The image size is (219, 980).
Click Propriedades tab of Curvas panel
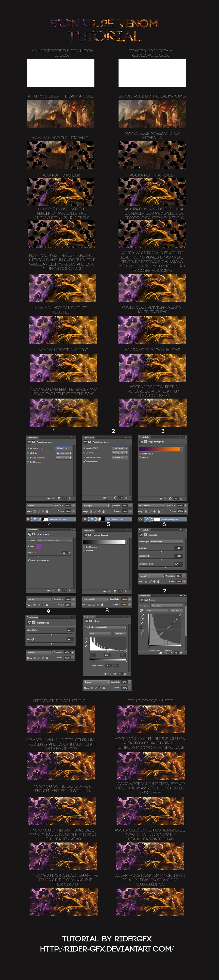(145, 595)
